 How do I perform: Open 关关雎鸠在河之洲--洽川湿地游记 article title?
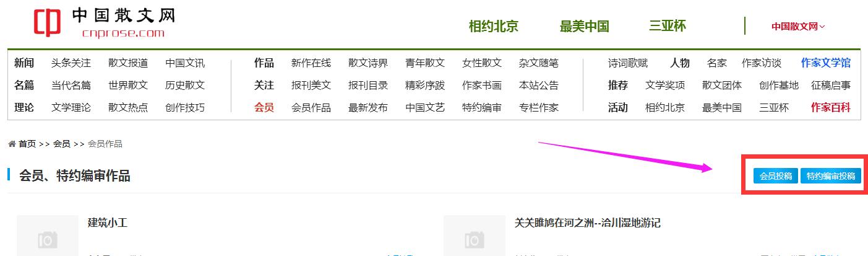tap(588, 222)
